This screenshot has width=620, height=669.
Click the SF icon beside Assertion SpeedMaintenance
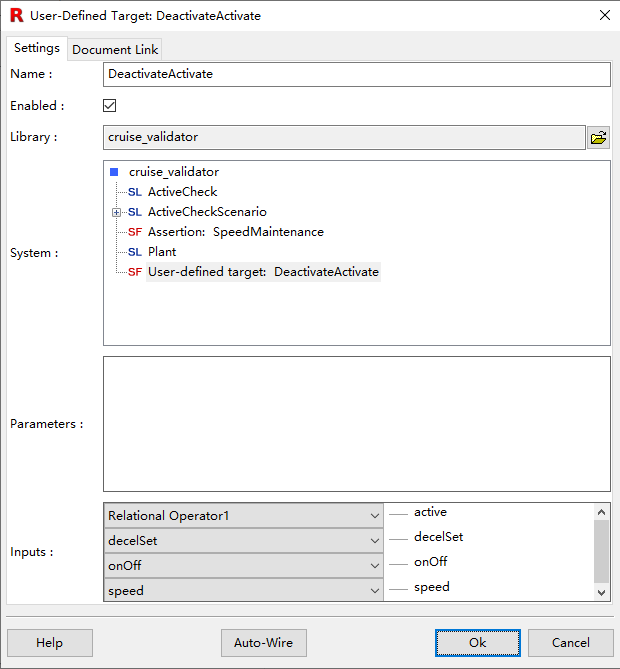pos(135,232)
